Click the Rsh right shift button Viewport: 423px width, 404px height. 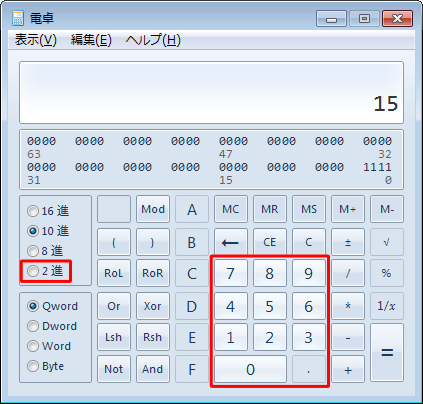[x=153, y=337]
